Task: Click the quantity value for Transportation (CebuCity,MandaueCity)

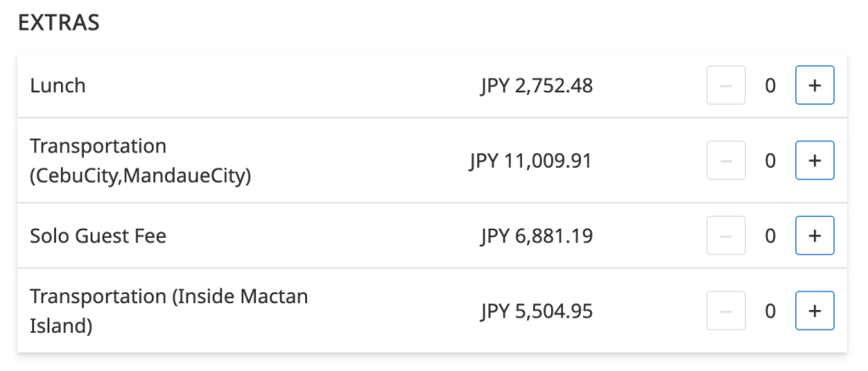Action: [771, 161]
